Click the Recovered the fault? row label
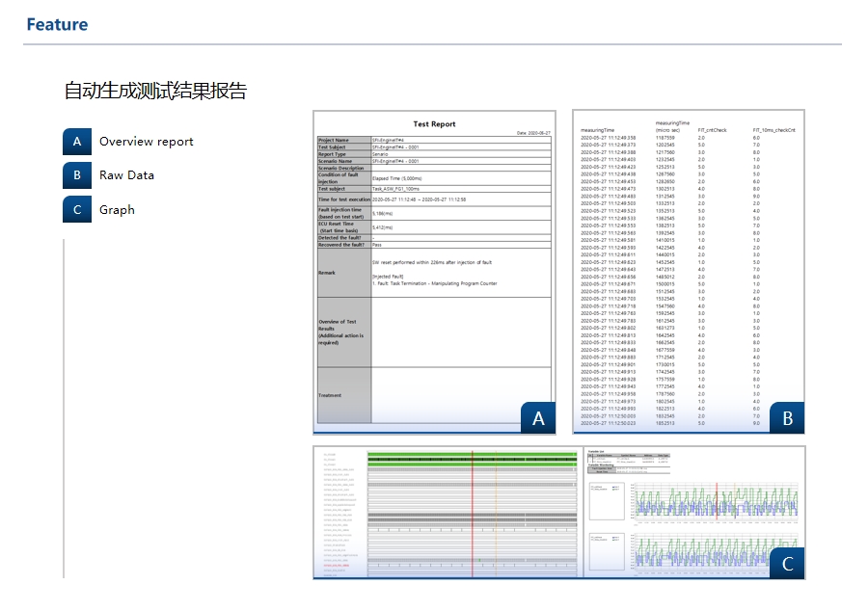This screenshot has height=611, width=868. (341, 245)
